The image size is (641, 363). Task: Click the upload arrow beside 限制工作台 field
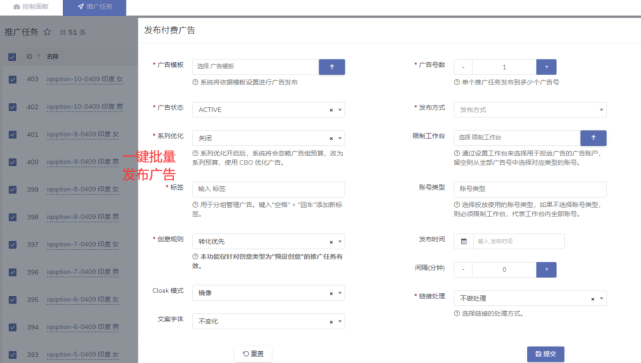593,138
